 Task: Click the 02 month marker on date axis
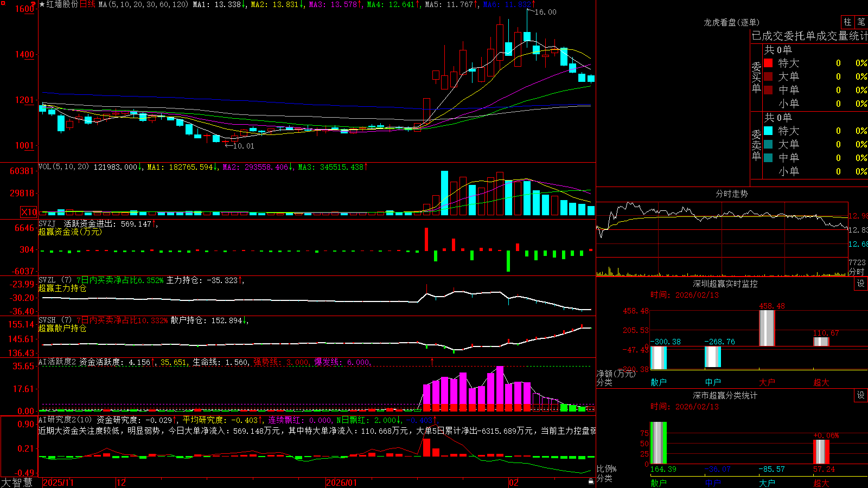(x=513, y=483)
